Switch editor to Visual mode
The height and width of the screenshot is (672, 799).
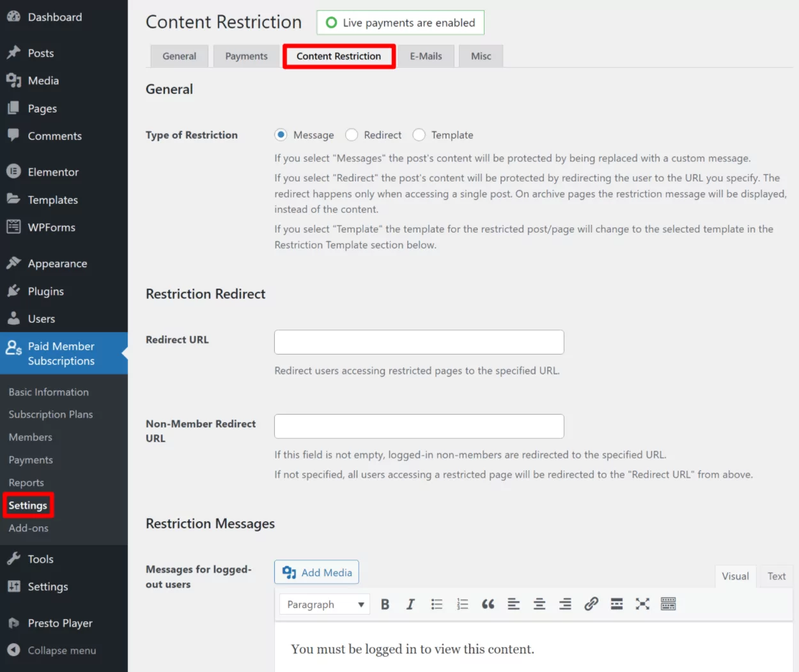[735, 576]
